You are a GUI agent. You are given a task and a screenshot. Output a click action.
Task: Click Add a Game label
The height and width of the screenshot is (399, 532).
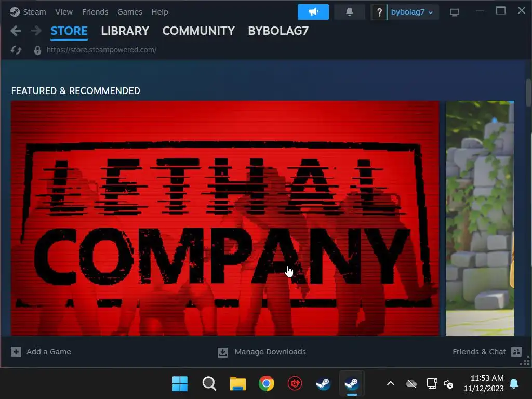click(x=49, y=352)
